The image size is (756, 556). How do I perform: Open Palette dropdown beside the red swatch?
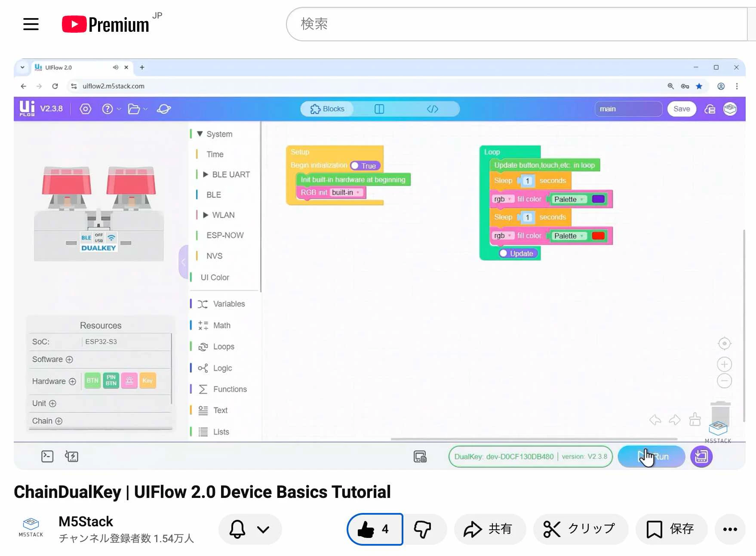pos(569,236)
